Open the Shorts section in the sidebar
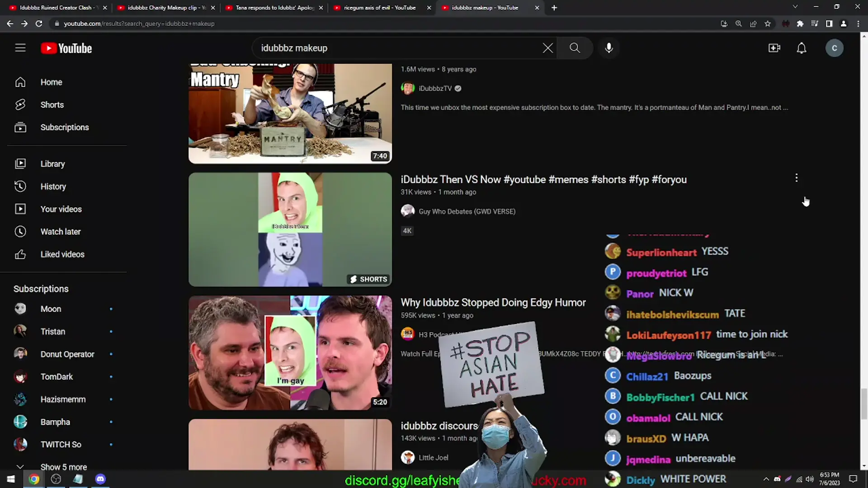Viewport: 868px width, 488px height. 52,104
